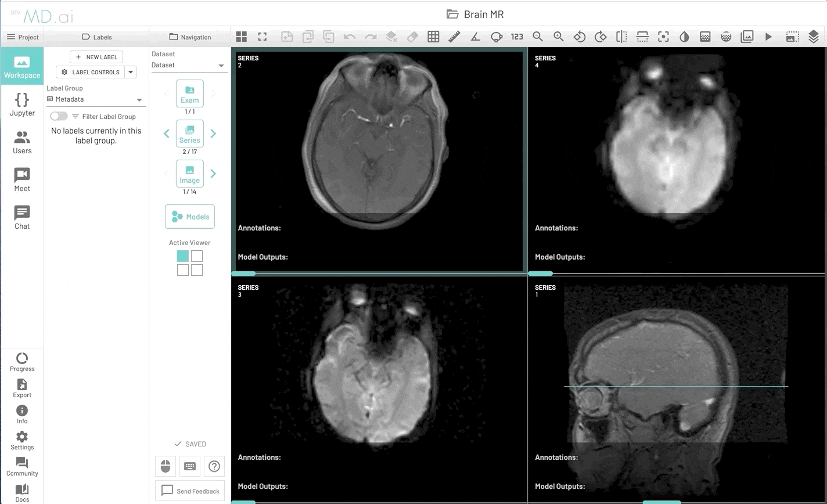The width and height of the screenshot is (827, 504).
Task: Click the Series 2 viewer scroll slider
Action: point(243,273)
